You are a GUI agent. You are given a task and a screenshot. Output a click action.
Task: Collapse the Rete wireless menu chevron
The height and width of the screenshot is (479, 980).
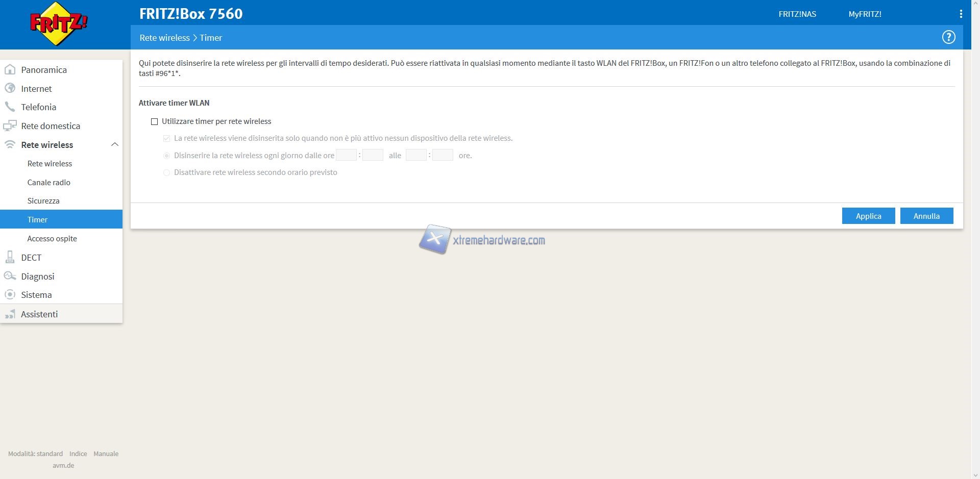(x=115, y=145)
